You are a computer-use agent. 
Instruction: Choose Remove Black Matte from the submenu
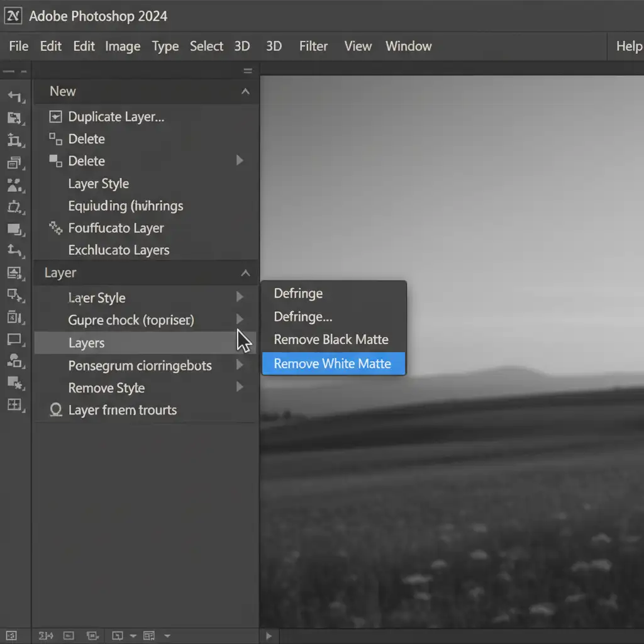(331, 340)
